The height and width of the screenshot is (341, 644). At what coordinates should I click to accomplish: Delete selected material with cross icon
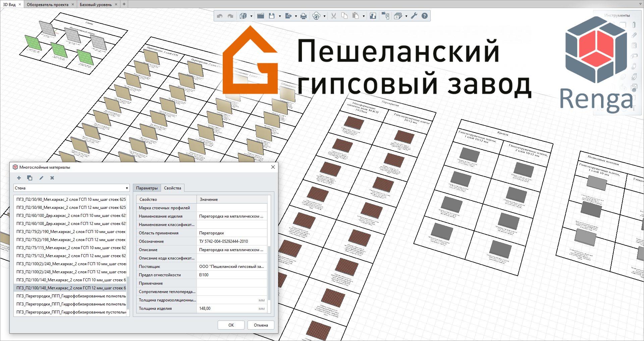52,178
